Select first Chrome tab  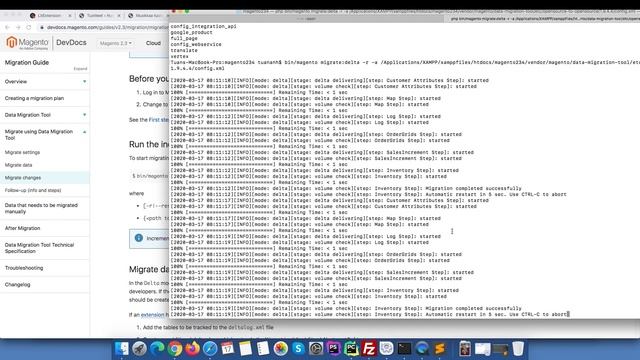(49, 16)
